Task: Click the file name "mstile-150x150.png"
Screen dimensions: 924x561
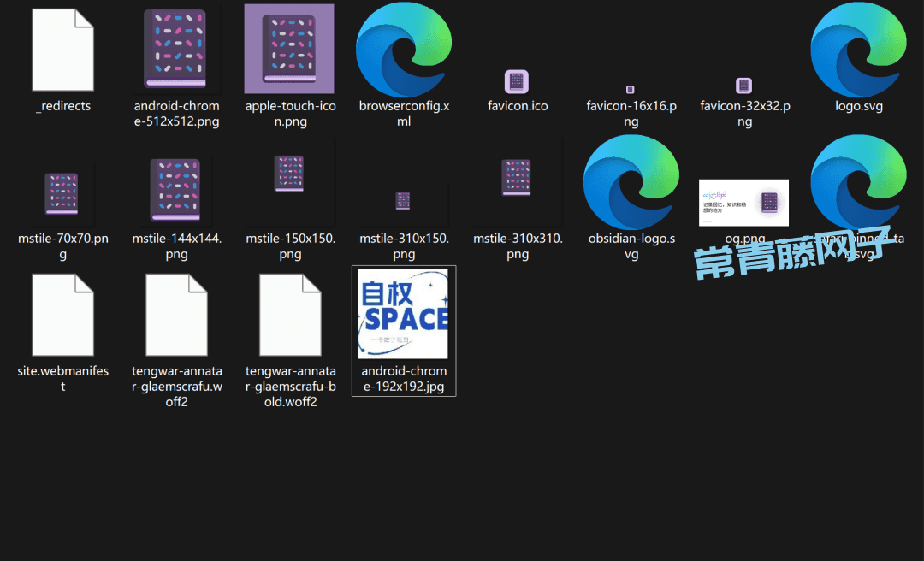Action: click(291, 246)
